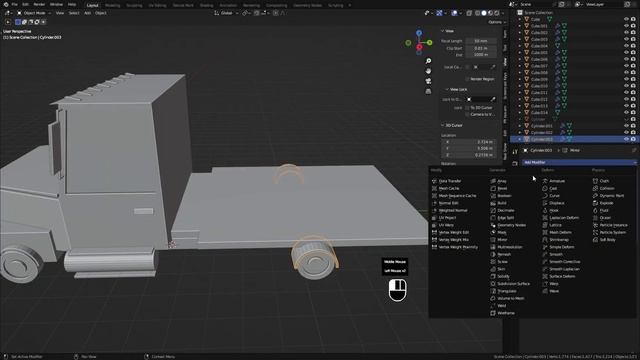Check Lock Camera to View option
Screen dimensions: 640x360
click(467, 114)
